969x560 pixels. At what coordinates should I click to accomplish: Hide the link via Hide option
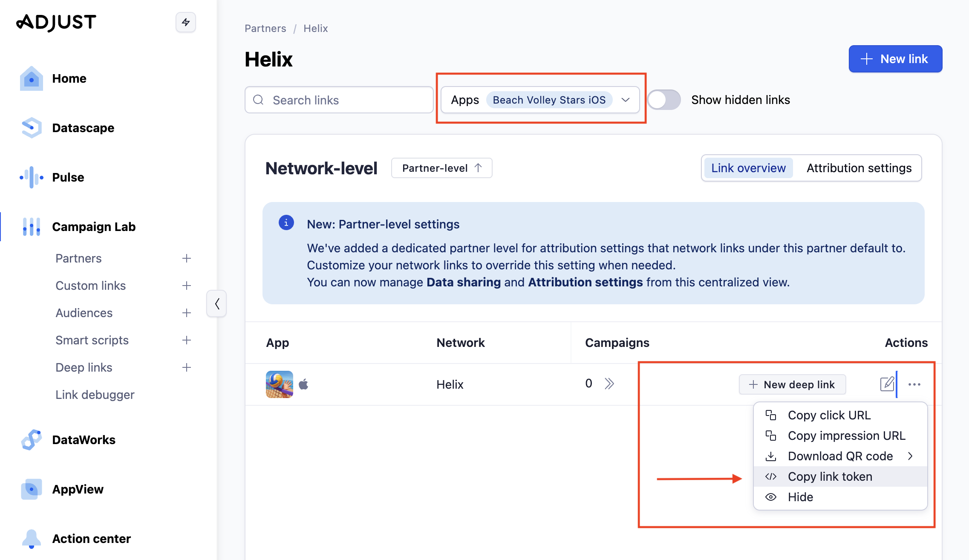point(840,497)
